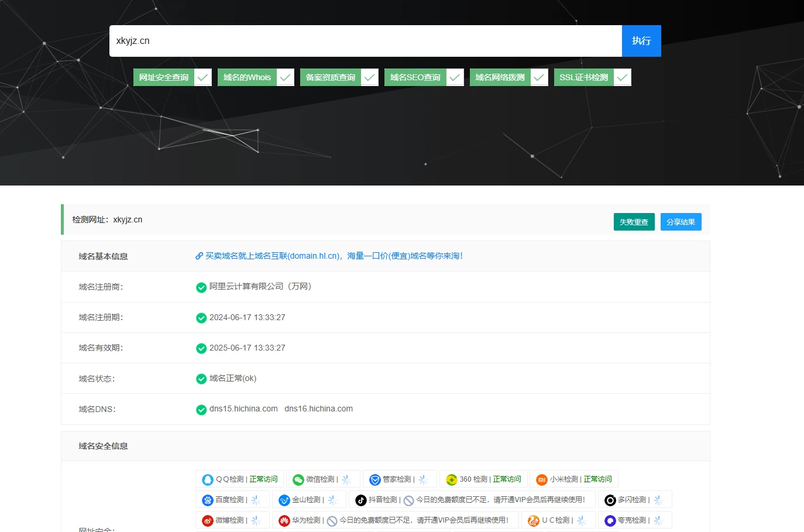Click the 微博检测 Weibo icon
Image resolution: width=804 pixels, height=532 pixels.
(x=207, y=520)
